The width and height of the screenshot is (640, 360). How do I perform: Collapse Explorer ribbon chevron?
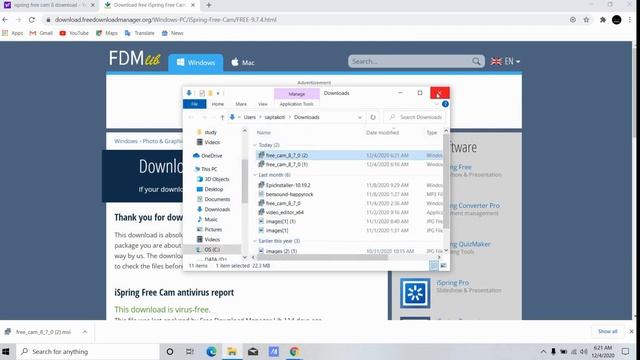coord(437,104)
